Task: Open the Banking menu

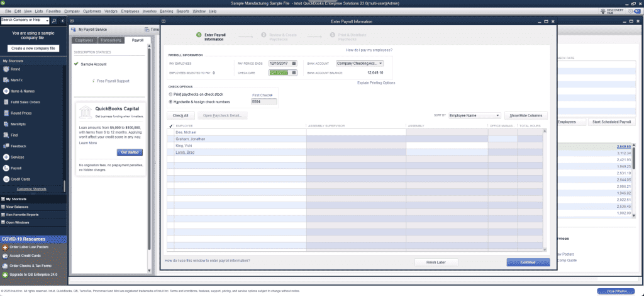Action: pos(165,11)
